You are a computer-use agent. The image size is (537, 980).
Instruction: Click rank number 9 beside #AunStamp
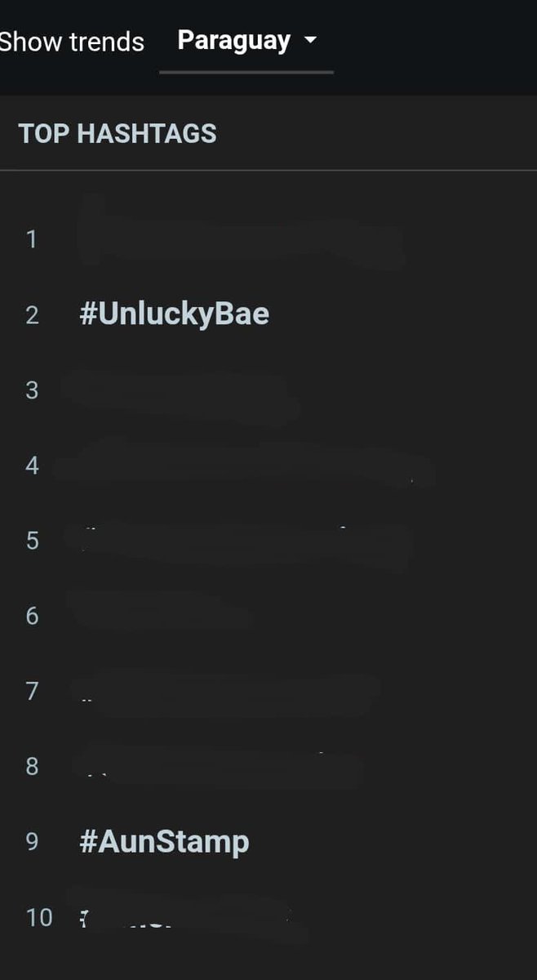(x=32, y=842)
